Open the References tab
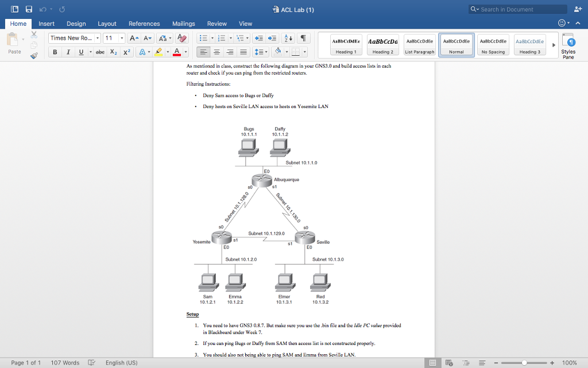Image resolution: width=588 pixels, height=368 pixels. 144,24
